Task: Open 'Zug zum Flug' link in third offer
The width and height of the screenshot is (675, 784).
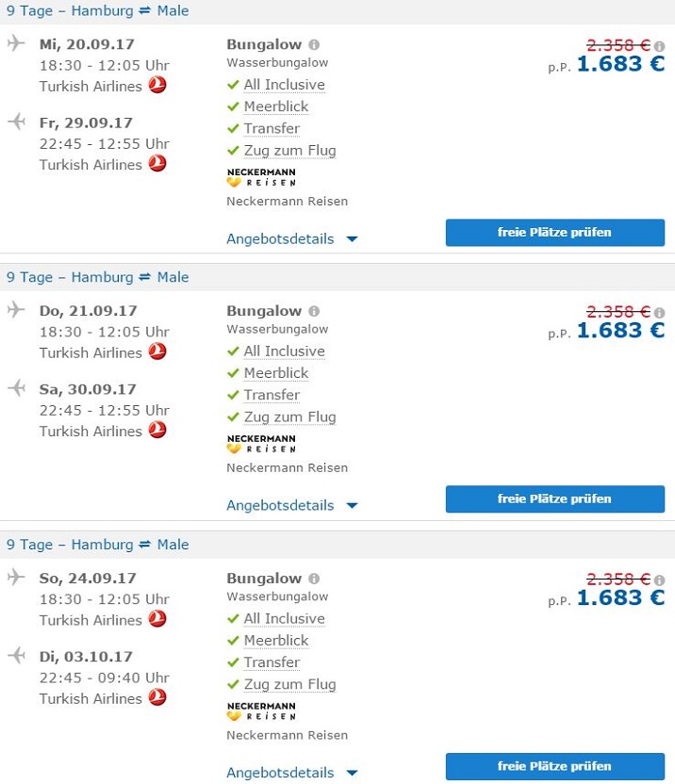Action: tap(289, 685)
